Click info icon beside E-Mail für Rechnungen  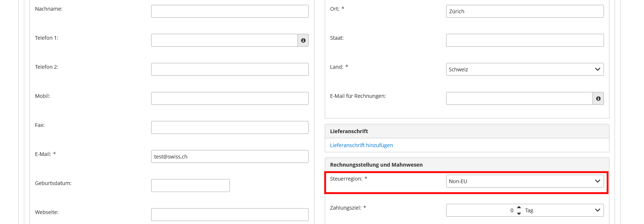(x=598, y=99)
